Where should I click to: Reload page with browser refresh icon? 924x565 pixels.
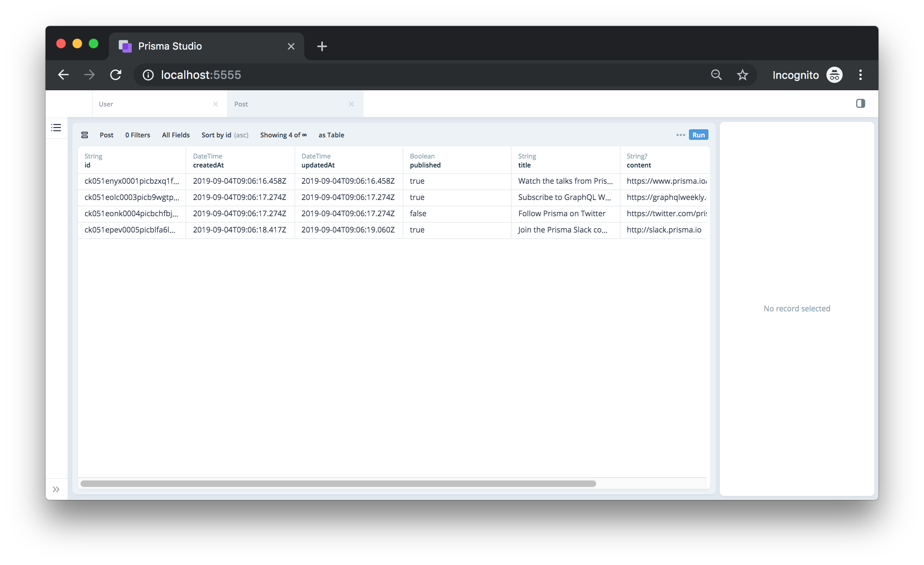pyautogui.click(x=116, y=75)
